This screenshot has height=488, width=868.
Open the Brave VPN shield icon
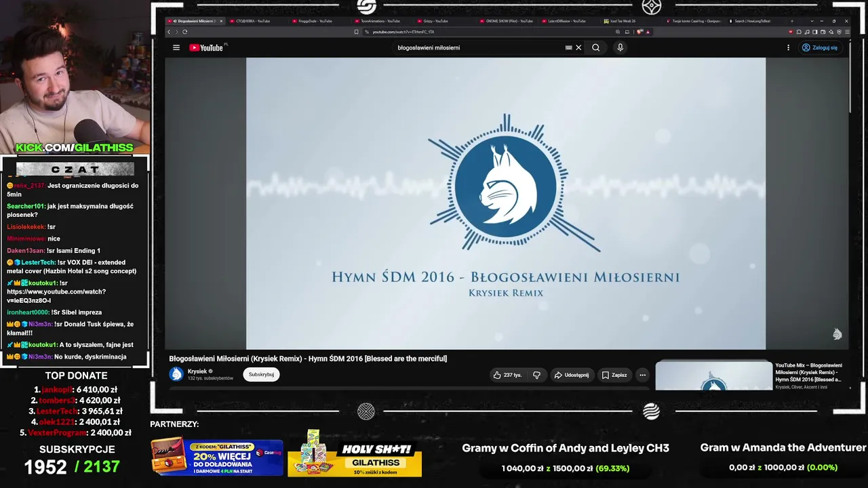click(839, 32)
